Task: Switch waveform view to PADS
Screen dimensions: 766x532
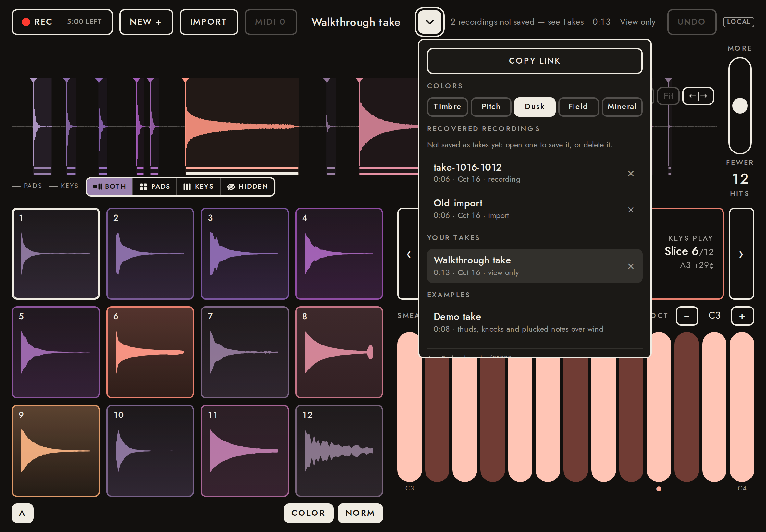Action: [155, 187]
